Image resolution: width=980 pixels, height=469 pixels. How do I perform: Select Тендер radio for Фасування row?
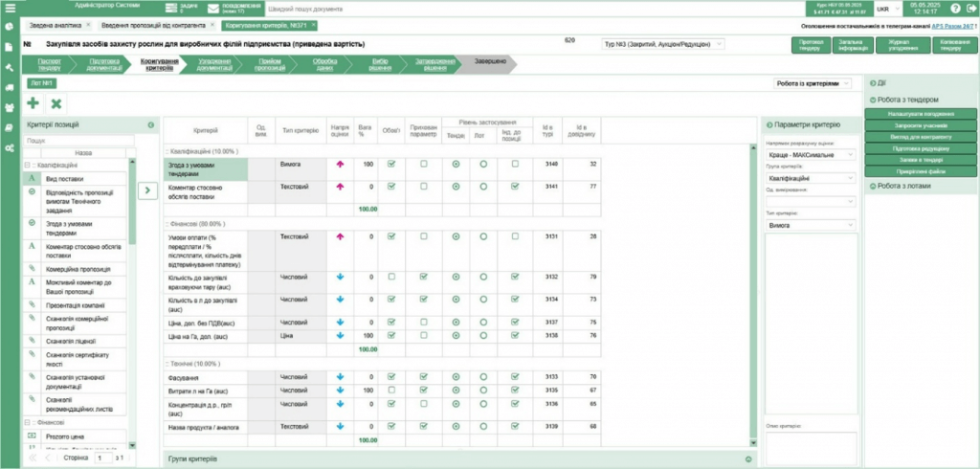coord(457,376)
